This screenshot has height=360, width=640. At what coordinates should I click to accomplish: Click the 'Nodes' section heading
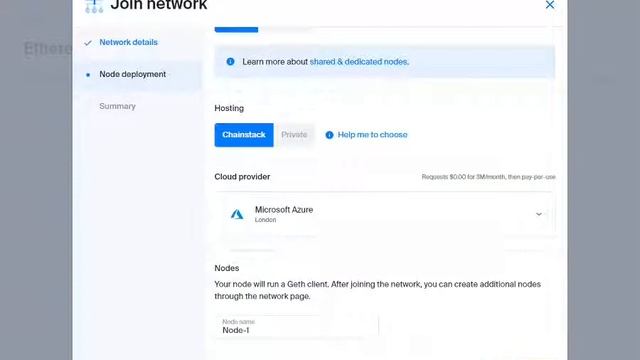(227, 268)
